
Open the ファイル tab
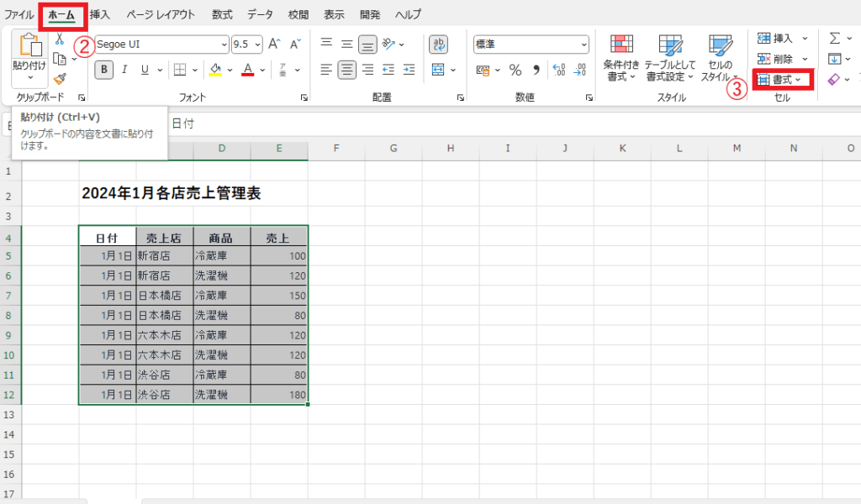coord(18,15)
